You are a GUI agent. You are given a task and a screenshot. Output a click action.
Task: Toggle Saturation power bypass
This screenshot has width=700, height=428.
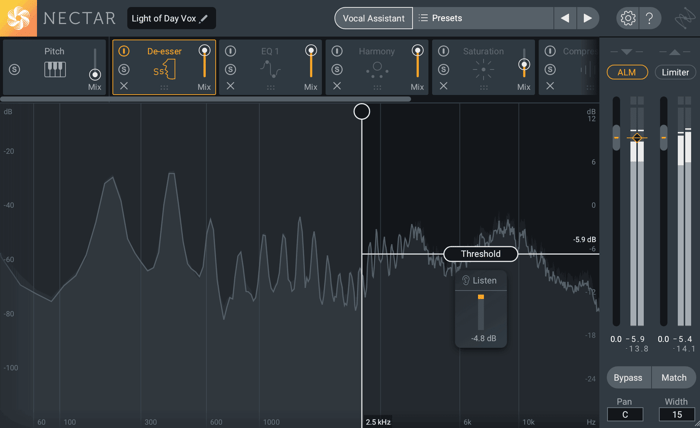click(443, 51)
